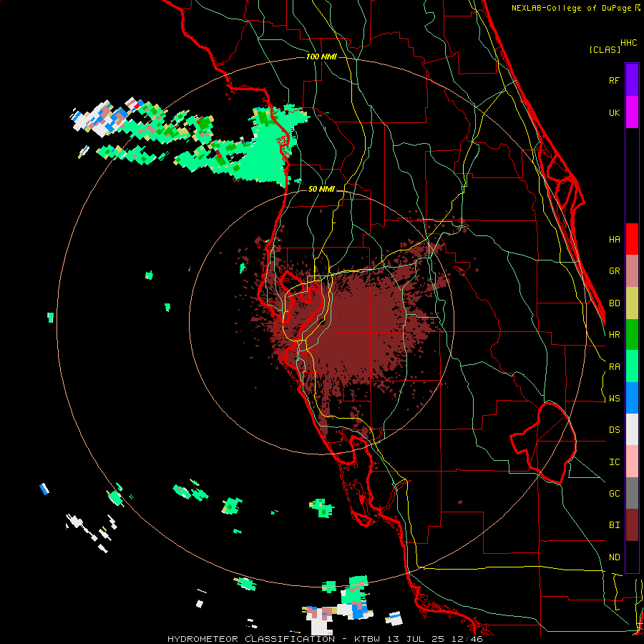Viewport: 644px width, 644px height.
Task: Click the ND black legend swatch
Action: coord(632,557)
